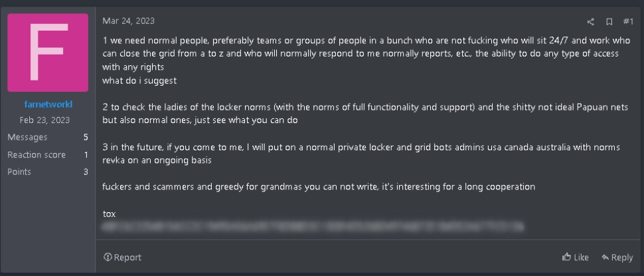This screenshot has width=644, height=276.
Task: Bookmark this post with the bookmark icon
Action: 609,22
